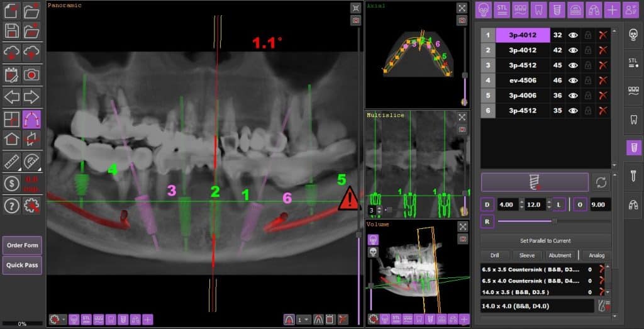Adjust the R rotation slider

point(554,221)
